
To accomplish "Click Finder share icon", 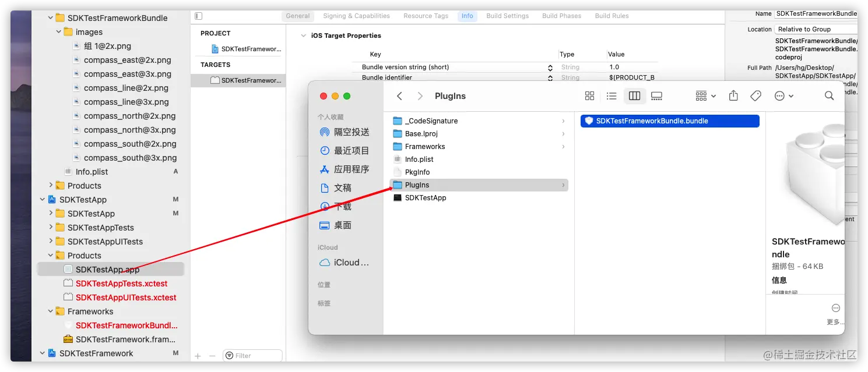I will click(733, 96).
